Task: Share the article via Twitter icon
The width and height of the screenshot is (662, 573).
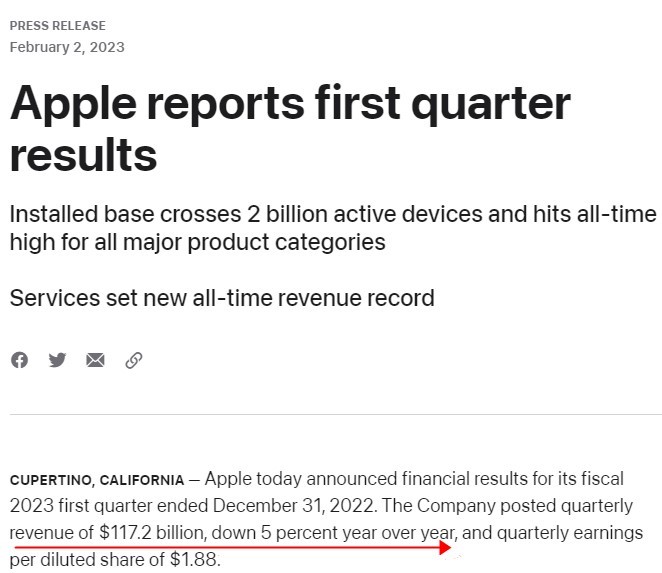Action: 57,360
